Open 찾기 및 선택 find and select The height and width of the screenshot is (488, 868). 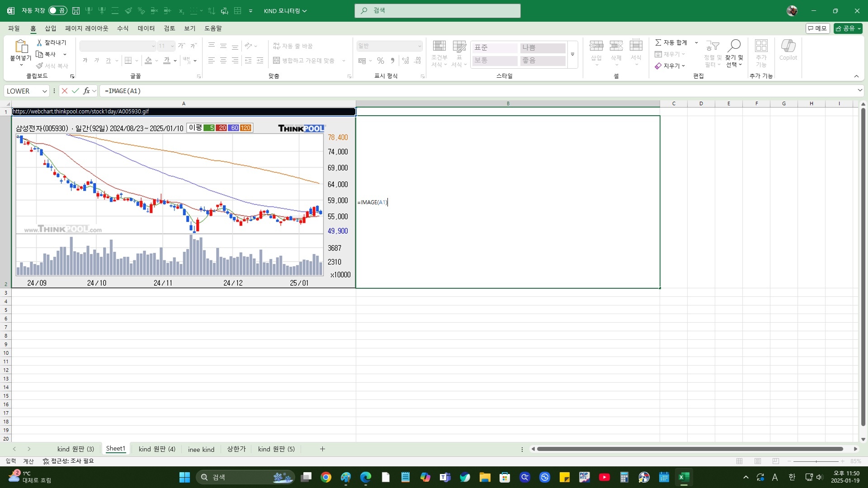click(x=734, y=54)
